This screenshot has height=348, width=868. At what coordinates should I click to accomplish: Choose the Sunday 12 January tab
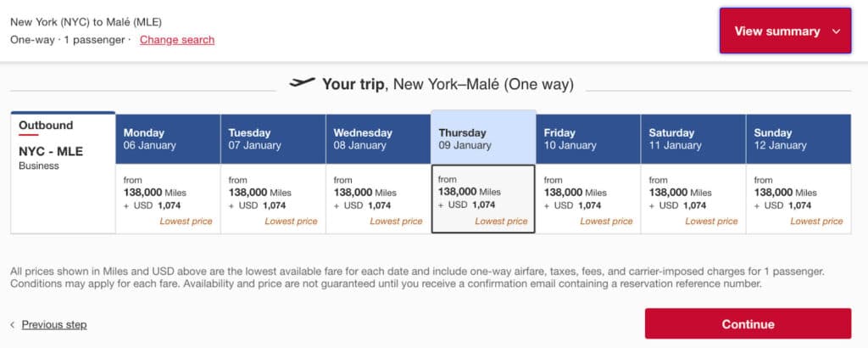click(x=798, y=138)
